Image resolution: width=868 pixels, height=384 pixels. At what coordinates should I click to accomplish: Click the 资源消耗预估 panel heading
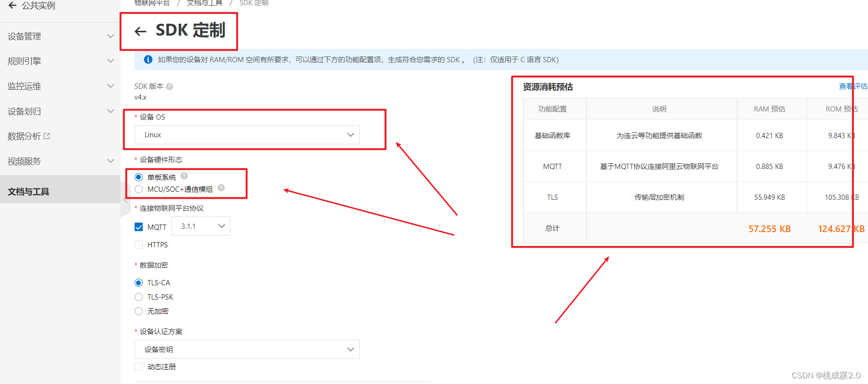(x=548, y=87)
